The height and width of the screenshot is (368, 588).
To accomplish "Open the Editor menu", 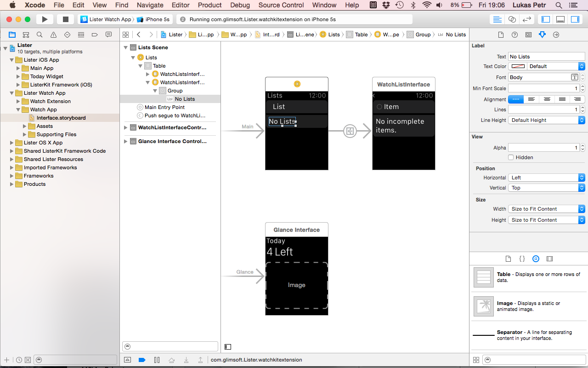I will (181, 5).
